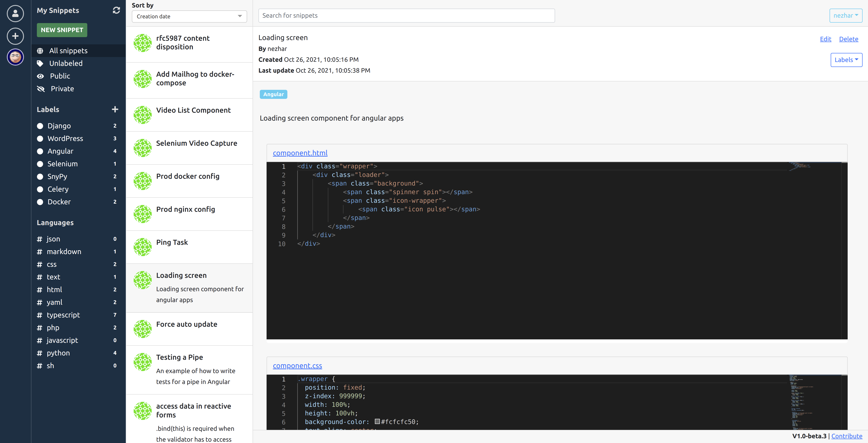Open the Creation date sort dropdown
The height and width of the screenshot is (443, 868).
[x=189, y=17]
